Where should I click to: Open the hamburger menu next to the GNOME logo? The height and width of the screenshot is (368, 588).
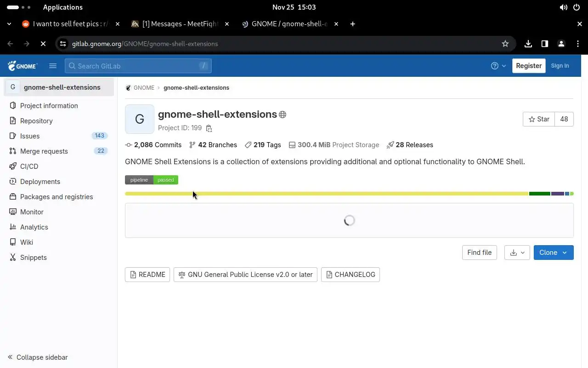coord(53,66)
